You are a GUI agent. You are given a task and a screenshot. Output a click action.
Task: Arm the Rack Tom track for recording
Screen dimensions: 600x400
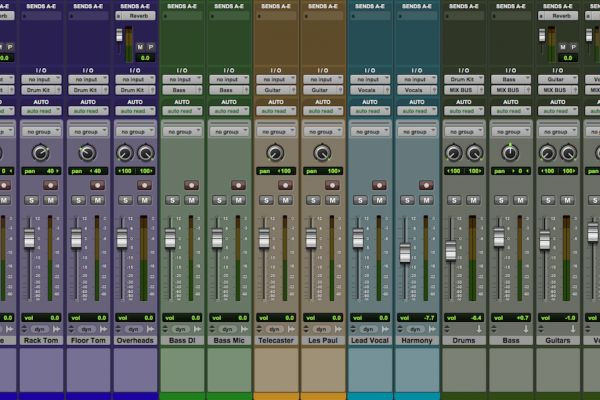coord(50,185)
